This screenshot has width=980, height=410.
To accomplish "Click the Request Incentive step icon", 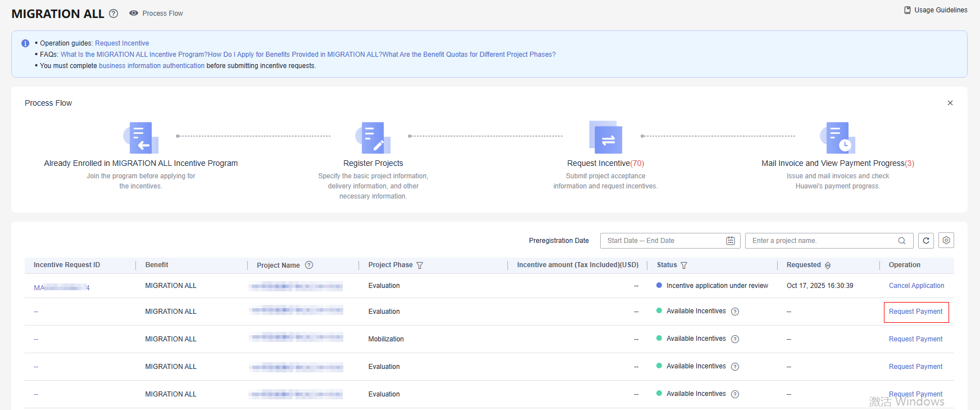I will point(605,137).
